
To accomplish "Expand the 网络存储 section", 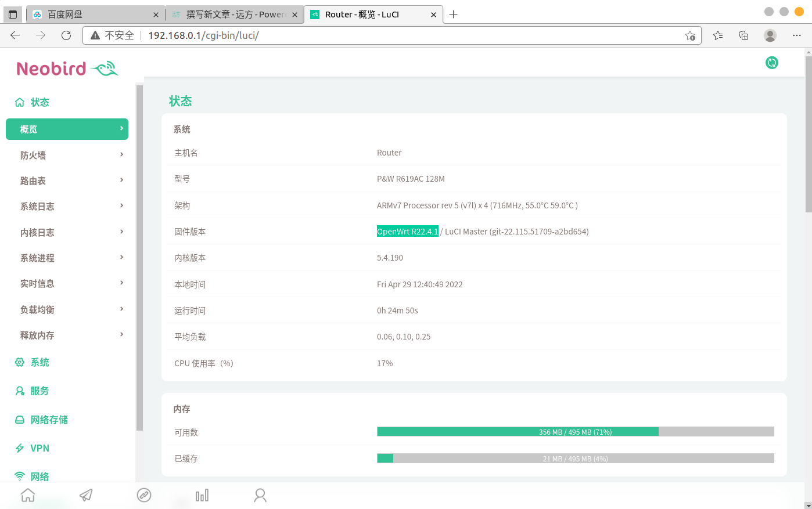I will 49,420.
